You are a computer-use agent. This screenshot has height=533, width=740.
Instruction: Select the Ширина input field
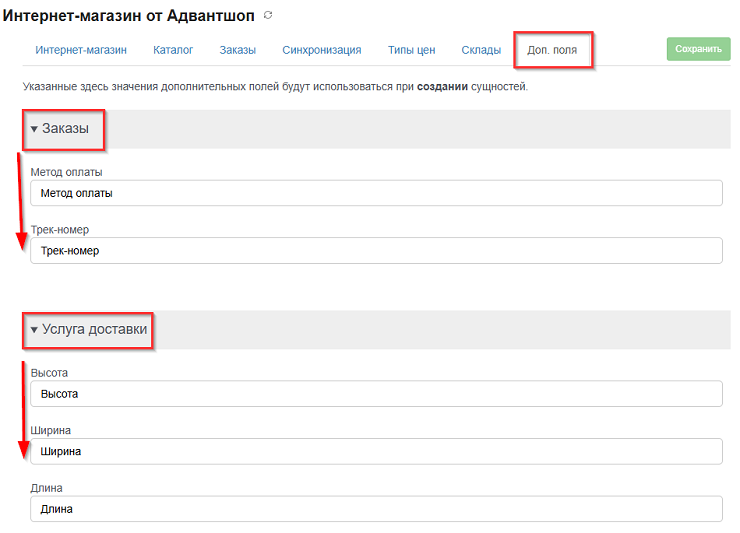coord(376,451)
